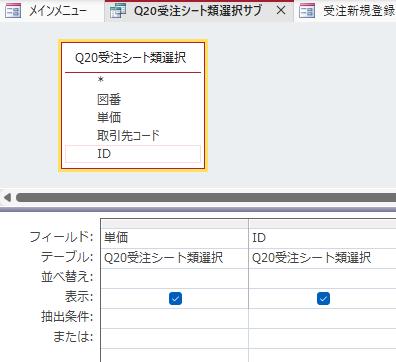This screenshot has height=362, width=396.
Task: Click the horizontal scrollbar thumb
Action: coord(206,198)
